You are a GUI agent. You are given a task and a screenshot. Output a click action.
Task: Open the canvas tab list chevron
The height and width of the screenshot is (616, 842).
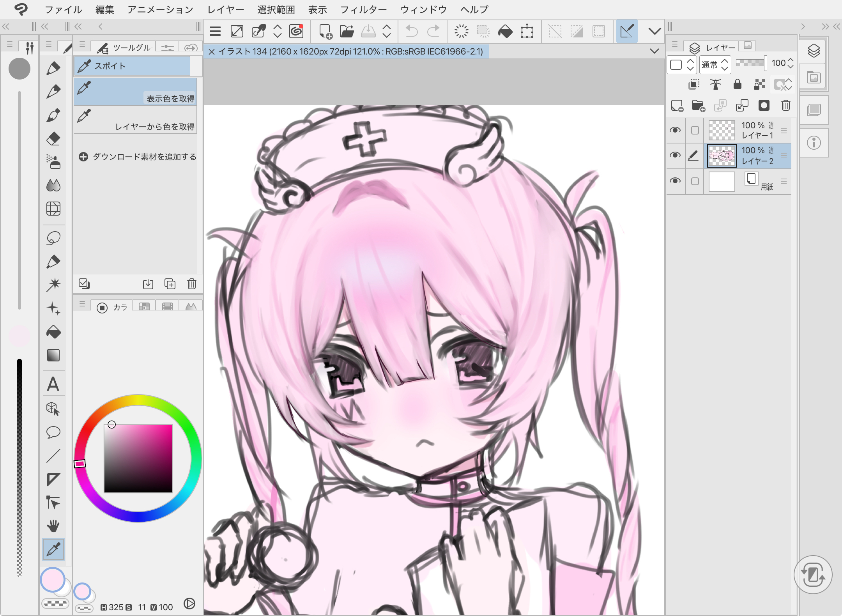click(654, 51)
